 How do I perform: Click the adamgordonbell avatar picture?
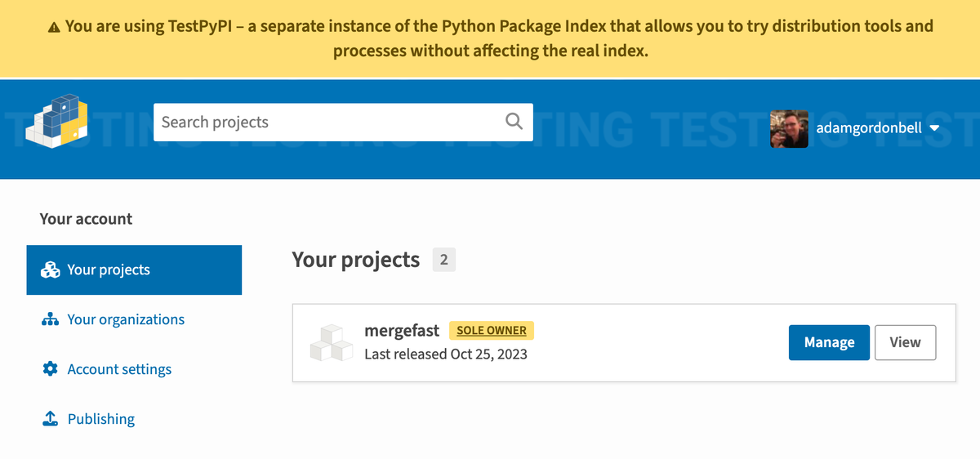(789, 128)
